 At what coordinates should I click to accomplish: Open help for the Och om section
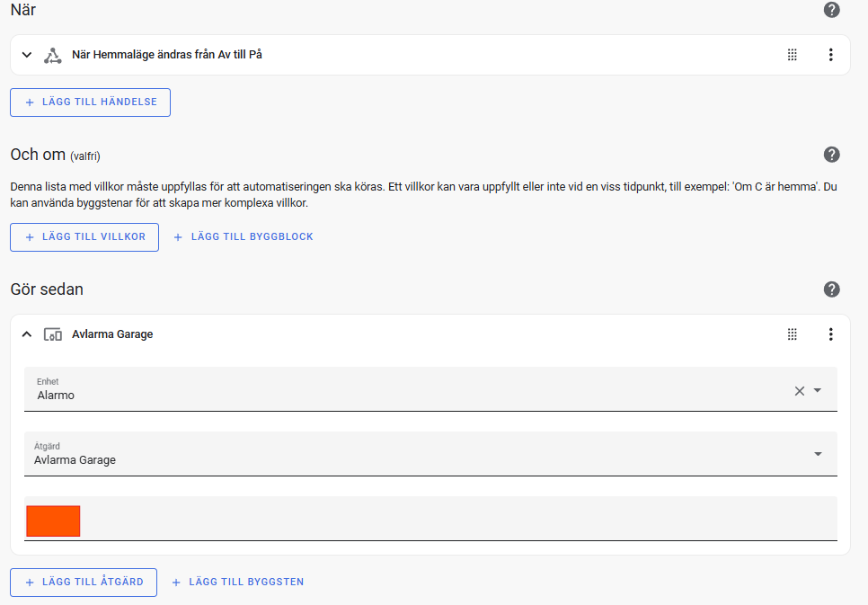[831, 155]
